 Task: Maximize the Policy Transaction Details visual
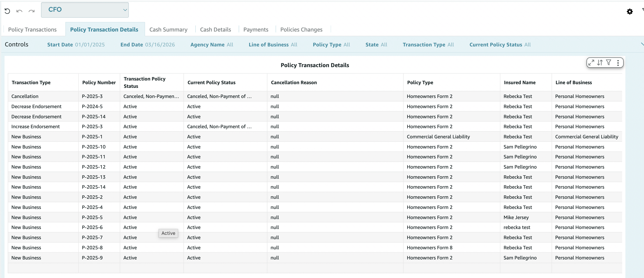pyautogui.click(x=591, y=63)
